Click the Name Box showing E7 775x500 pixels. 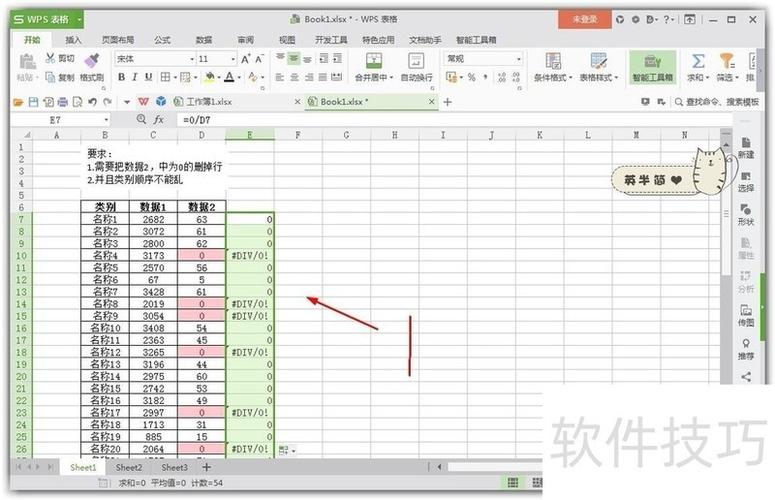pos(59,120)
